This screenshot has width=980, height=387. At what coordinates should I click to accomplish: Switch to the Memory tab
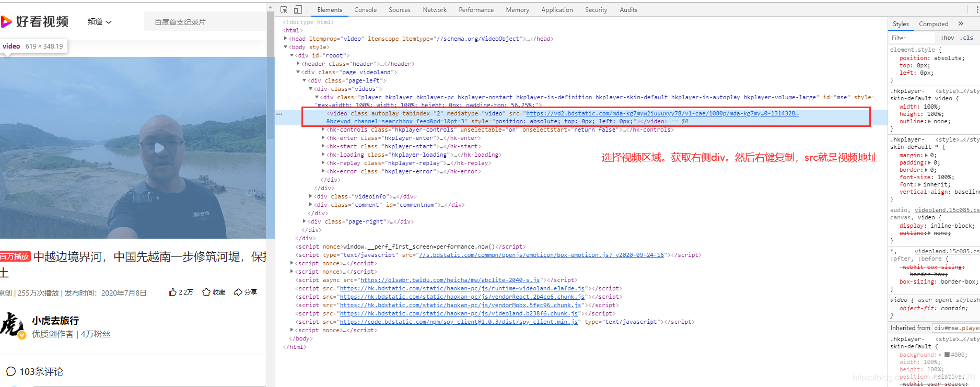point(517,10)
